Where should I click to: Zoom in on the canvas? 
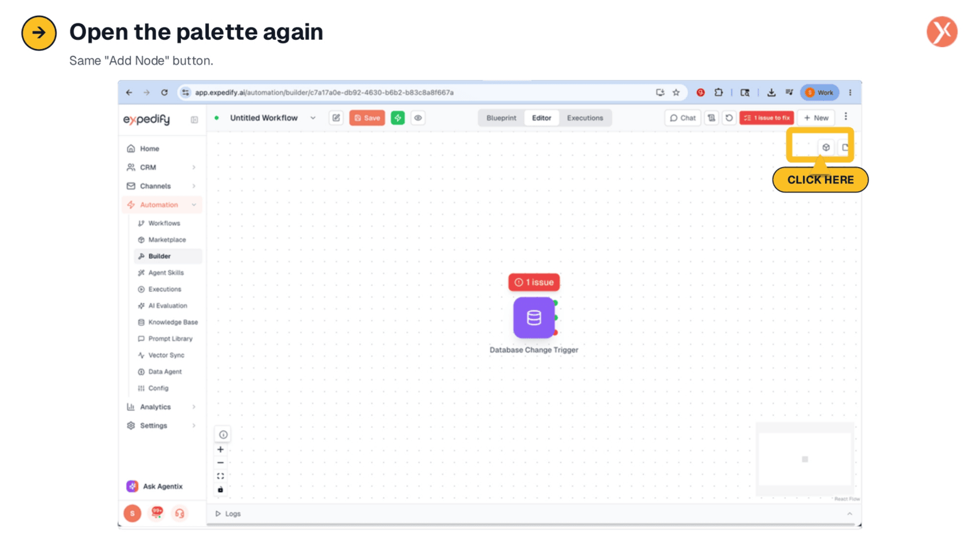221,449
